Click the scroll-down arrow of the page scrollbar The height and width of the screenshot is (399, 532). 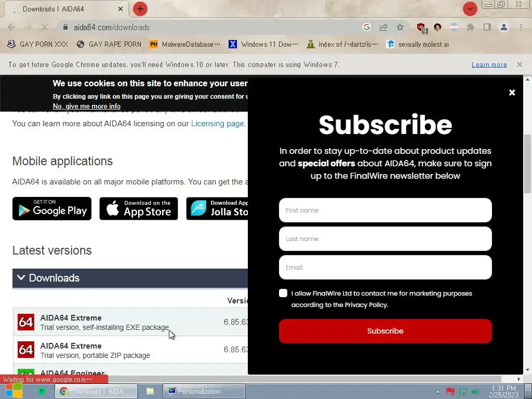[x=528, y=370]
